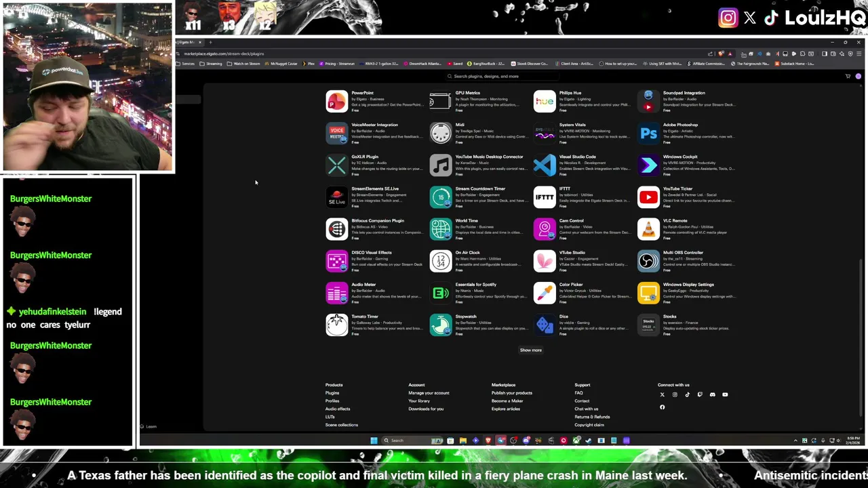Viewport: 868px width, 488px height.
Task: Open the purple user profile avatar
Action: coord(858,76)
